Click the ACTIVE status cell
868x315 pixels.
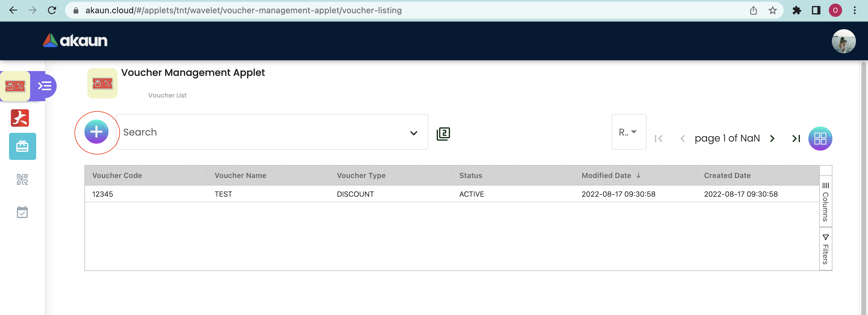coord(512,194)
